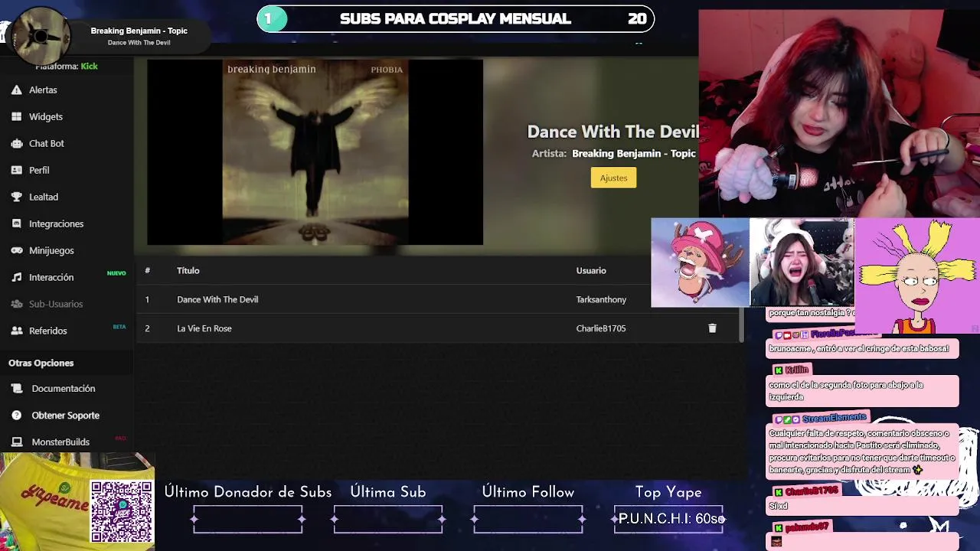Click user CharlieB1705 in queue
Screen dimensions: 980x551
click(601, 328)
